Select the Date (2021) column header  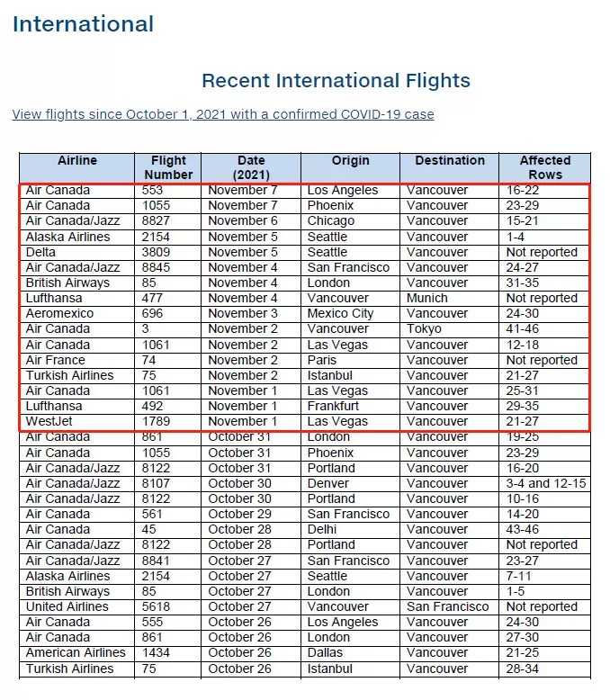[251, 167]
